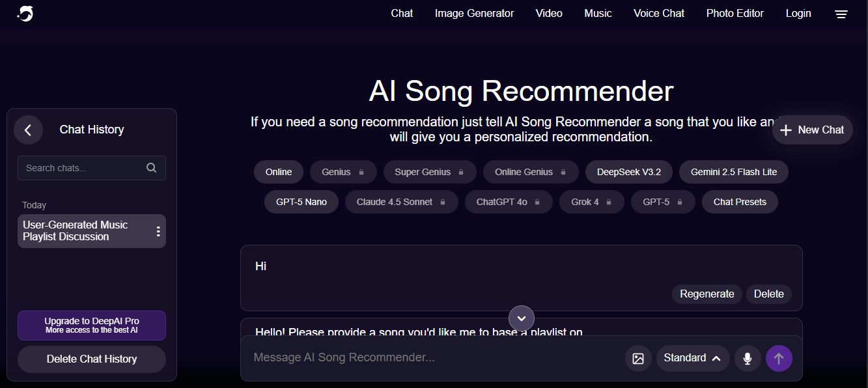Switch to the Image Generator page

point(474,13)
